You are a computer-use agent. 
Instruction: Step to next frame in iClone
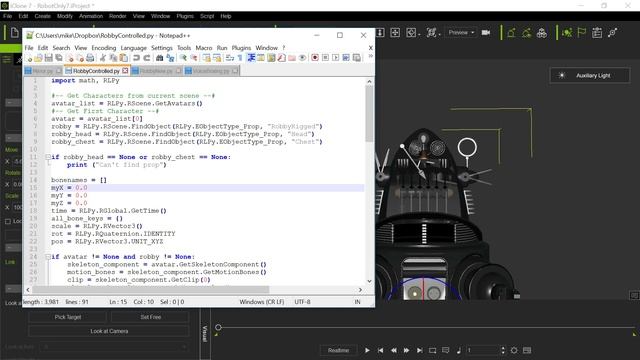pos(407,350)
